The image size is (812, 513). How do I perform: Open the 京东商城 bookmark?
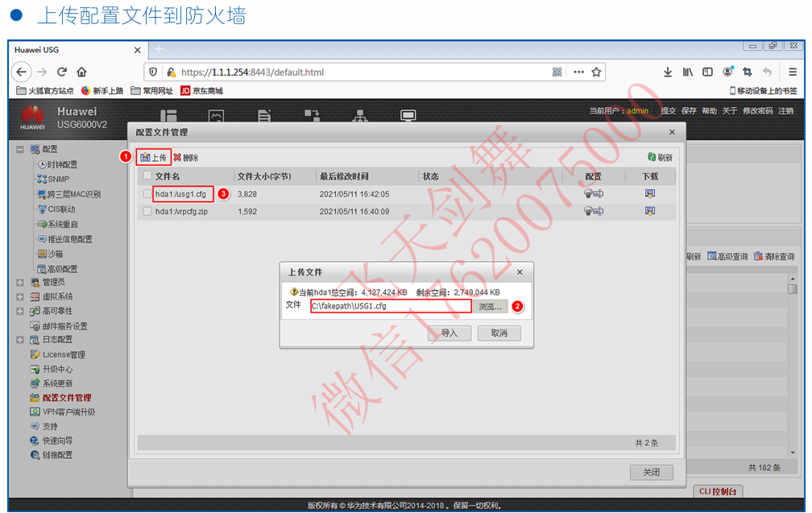(202, 90)
